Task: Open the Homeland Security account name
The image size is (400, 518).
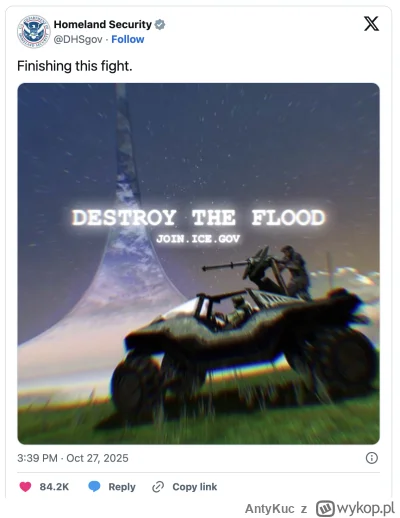Action: [103, 24]
